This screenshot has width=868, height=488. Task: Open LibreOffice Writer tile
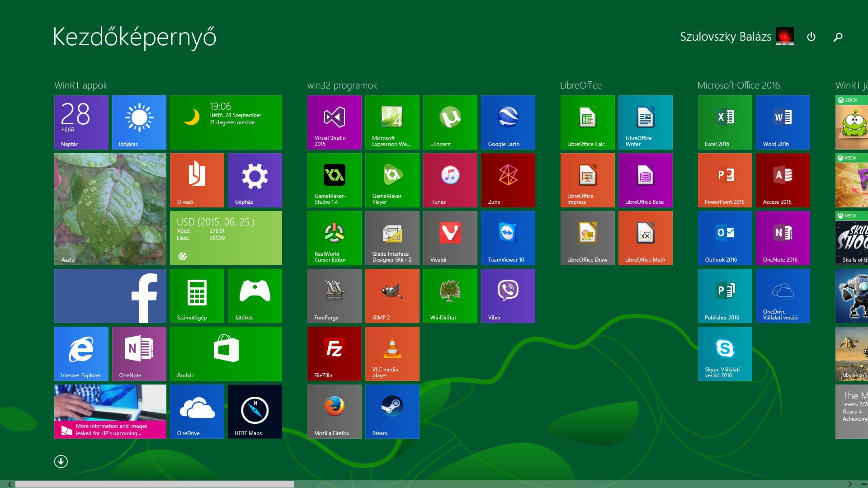tap(646, 122)
